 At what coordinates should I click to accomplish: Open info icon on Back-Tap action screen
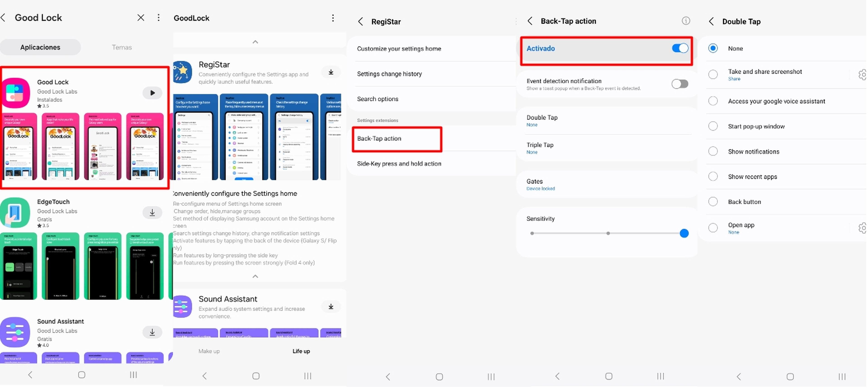[686, 21]
